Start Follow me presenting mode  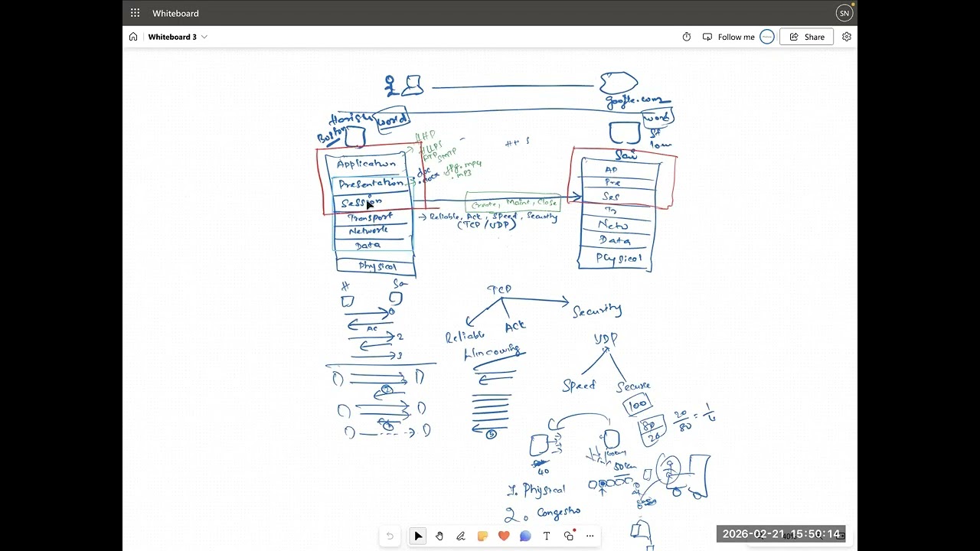pyautogui.click(x=729, y=37)
